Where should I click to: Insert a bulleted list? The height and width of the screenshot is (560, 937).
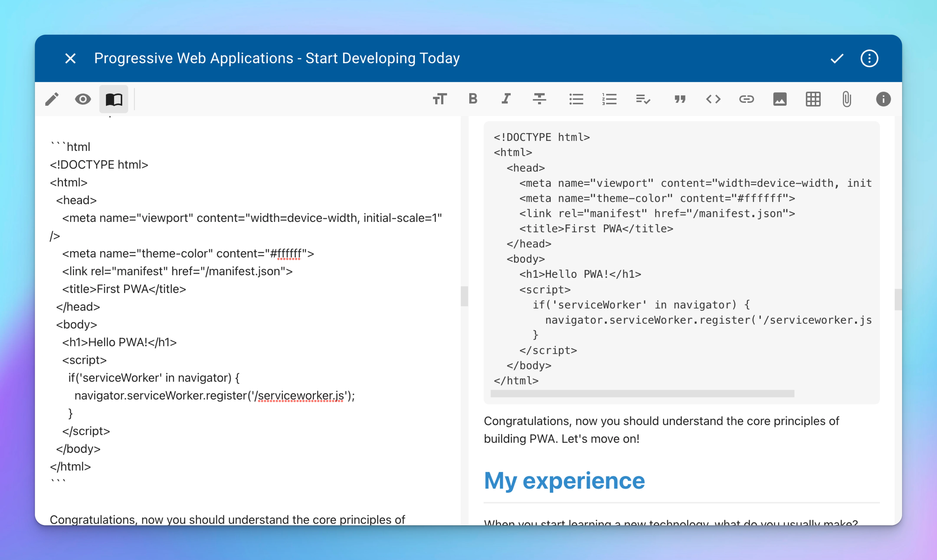(576, 99)
